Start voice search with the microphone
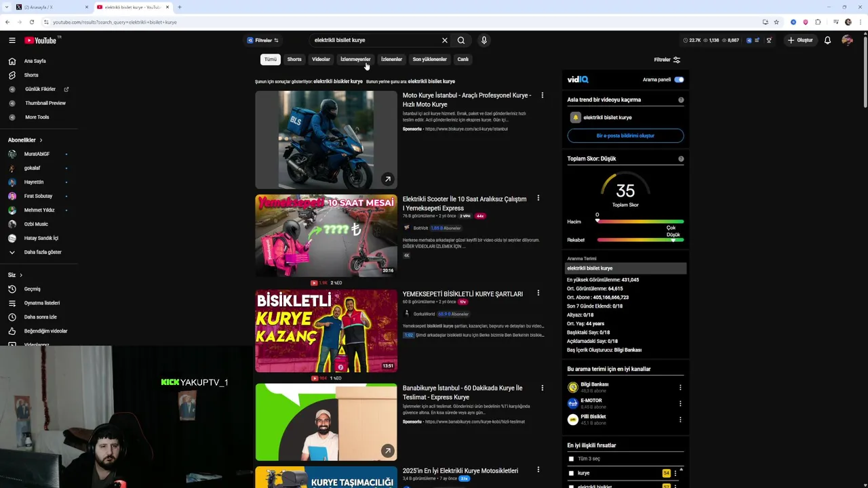Screen dimensions: 868x488 484,40
